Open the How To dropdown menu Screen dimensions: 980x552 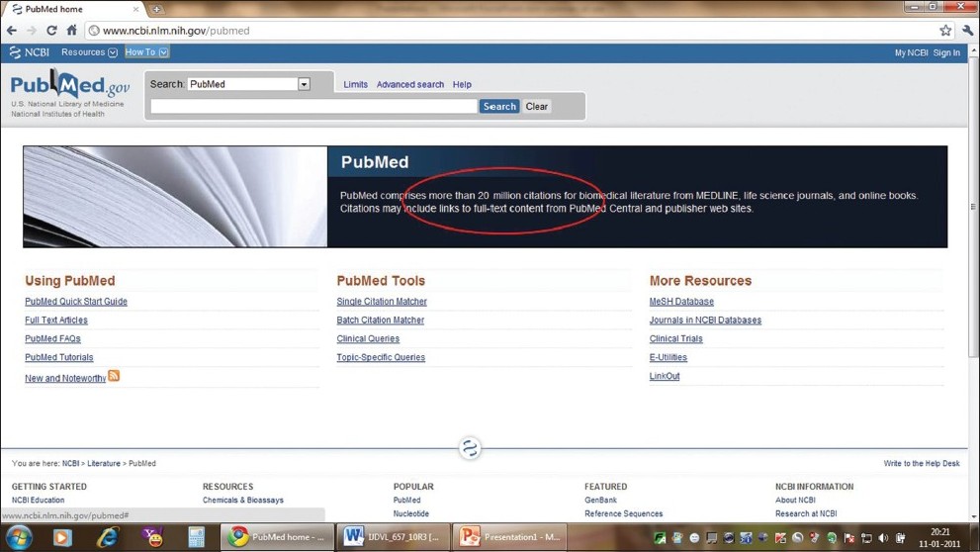pos(146,51)
